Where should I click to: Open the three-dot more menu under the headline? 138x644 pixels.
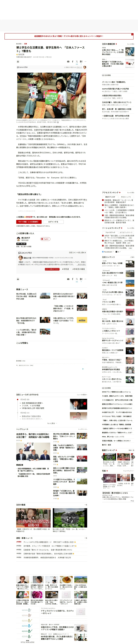85,62
